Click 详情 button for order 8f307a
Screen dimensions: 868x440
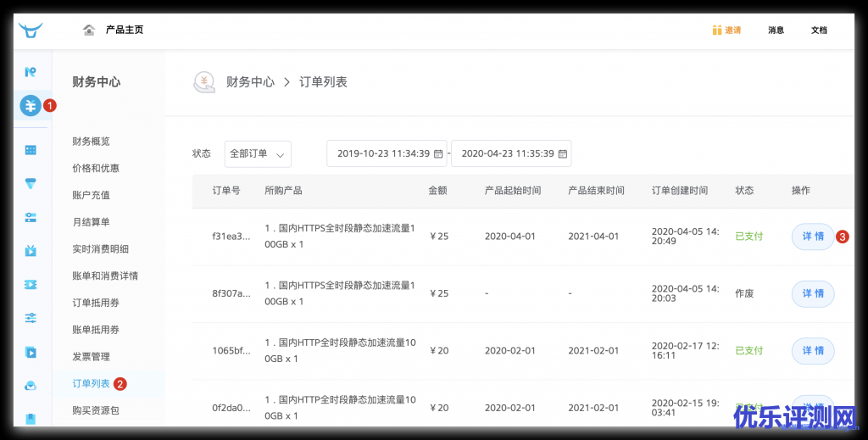tap(813, 293)
